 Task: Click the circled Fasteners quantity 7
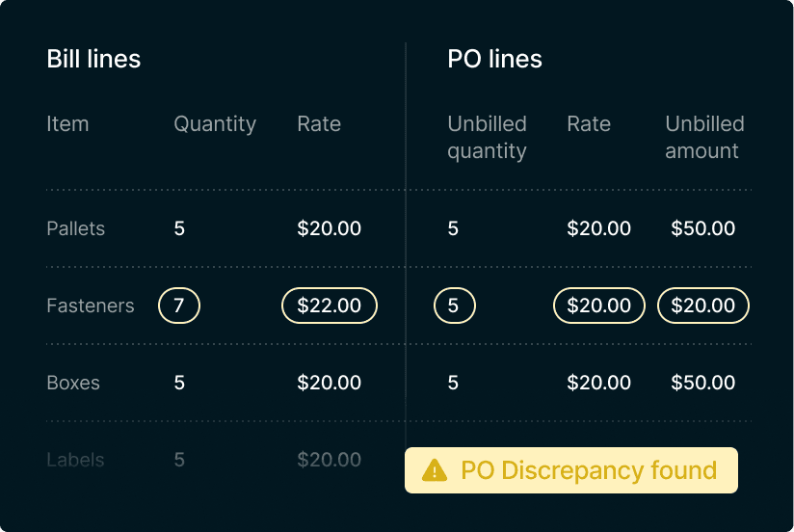179,306
